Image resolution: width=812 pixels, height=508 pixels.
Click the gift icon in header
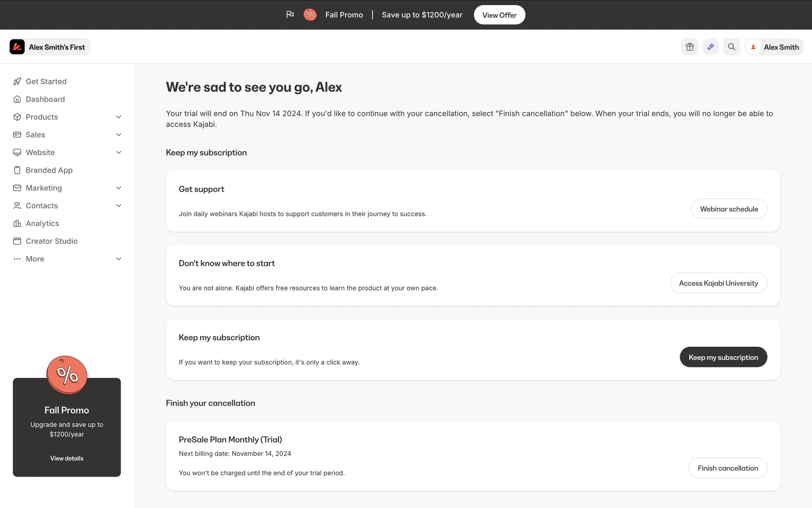click(x=690, y=47)
